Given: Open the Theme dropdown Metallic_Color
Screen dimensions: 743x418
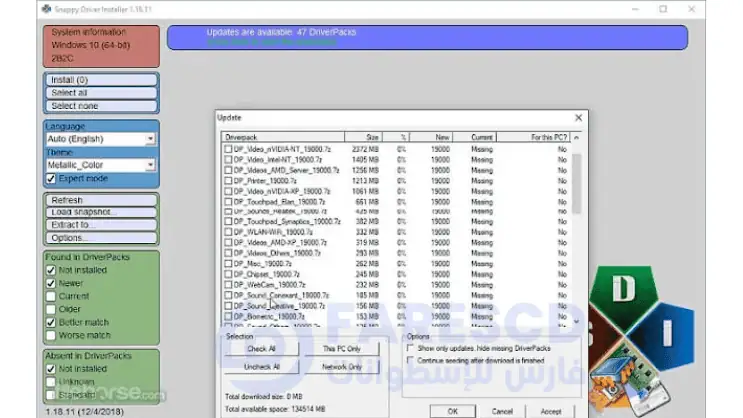Looking at the screenshot, I should 100,165.
